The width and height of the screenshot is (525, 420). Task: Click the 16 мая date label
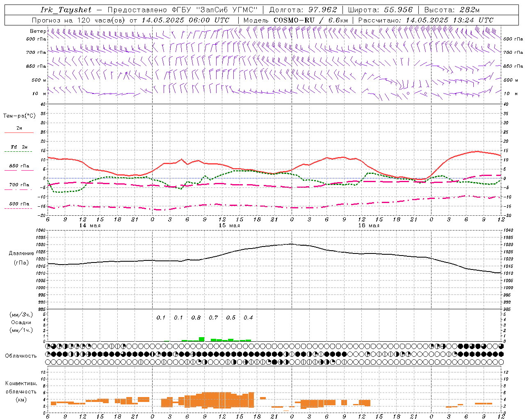tap(369, 226)
